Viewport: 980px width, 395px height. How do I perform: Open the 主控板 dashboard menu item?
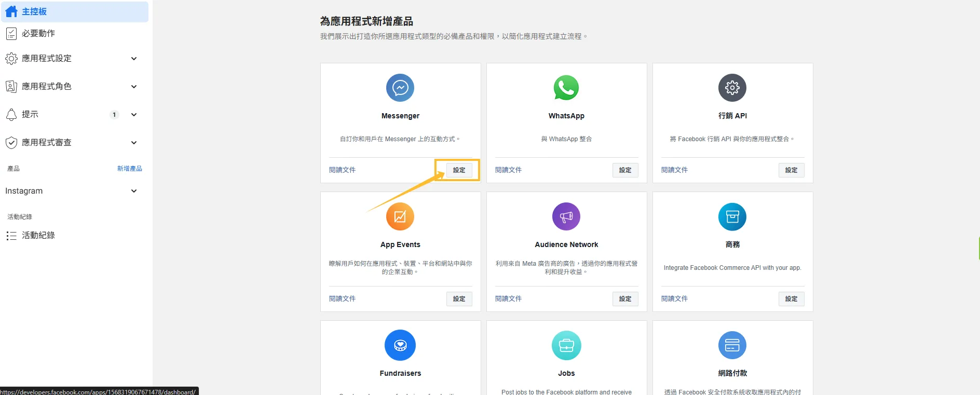(75, 11)
